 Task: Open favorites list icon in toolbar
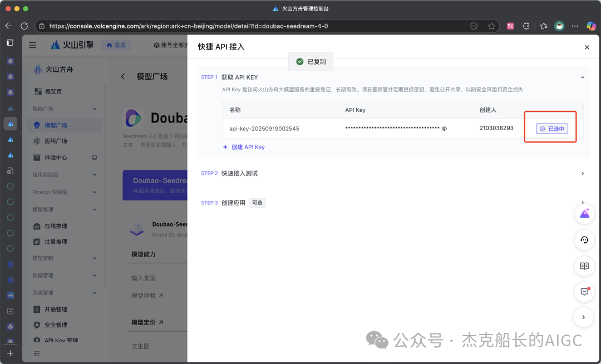click(544, 26)
